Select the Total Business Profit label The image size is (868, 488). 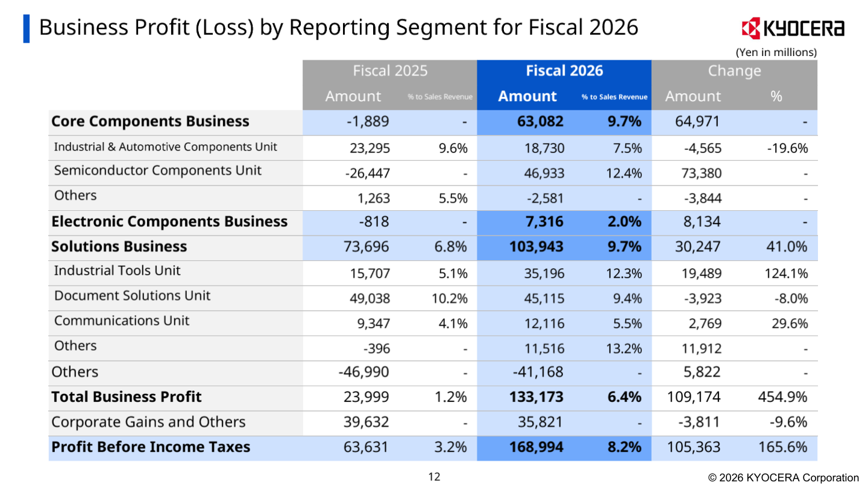pyautogui.click(x=127, y=397)
